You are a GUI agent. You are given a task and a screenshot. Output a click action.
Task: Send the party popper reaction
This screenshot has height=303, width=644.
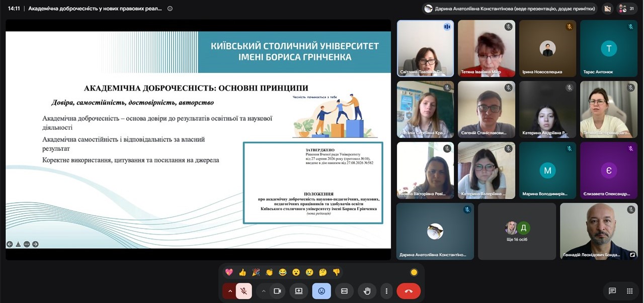[256, 272]
